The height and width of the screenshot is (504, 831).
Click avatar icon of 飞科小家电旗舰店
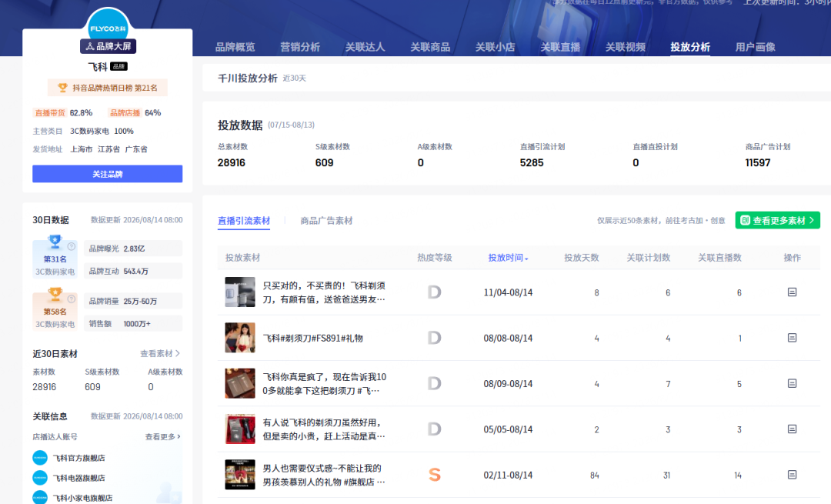coord(40,498)
